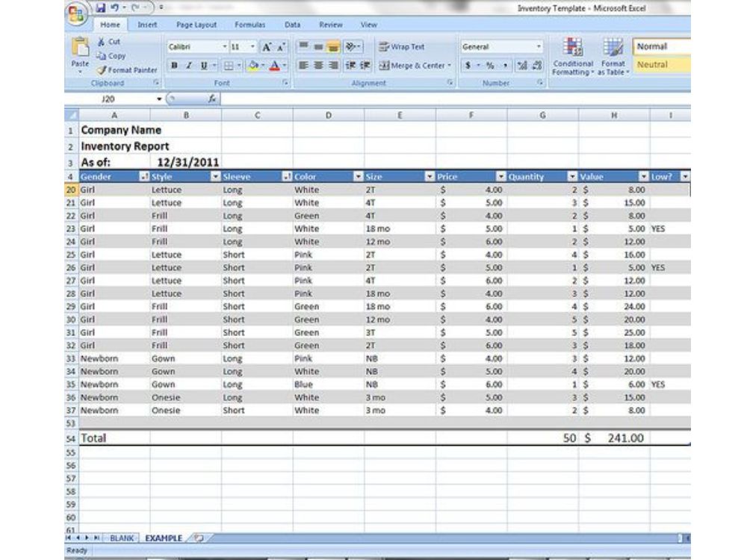747x560 pixels.
Task: Click the Paste clipboard icon
Action: [80, 47]
